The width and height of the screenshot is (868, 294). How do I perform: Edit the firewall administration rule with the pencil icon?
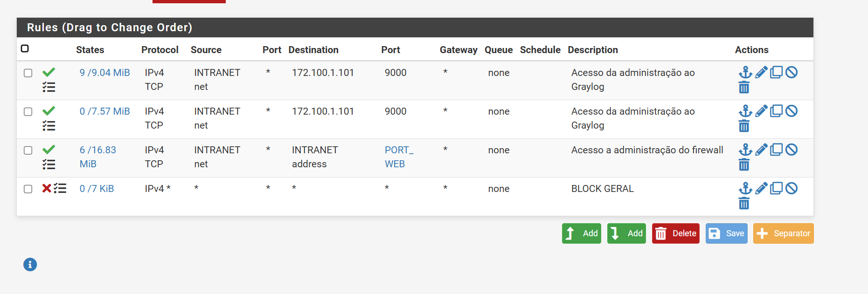point(761,150)
